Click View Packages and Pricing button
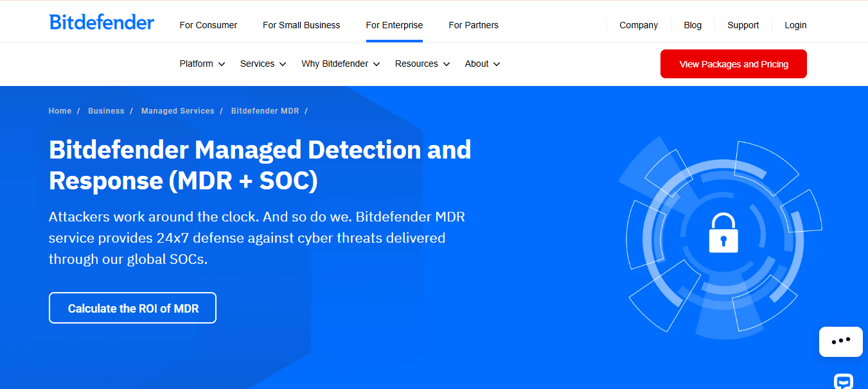 [734, 64]
